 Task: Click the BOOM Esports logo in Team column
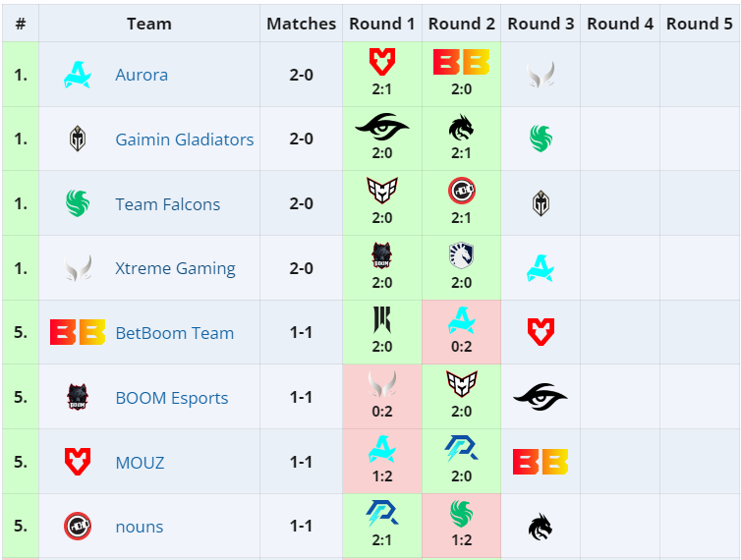click(78, 397)
